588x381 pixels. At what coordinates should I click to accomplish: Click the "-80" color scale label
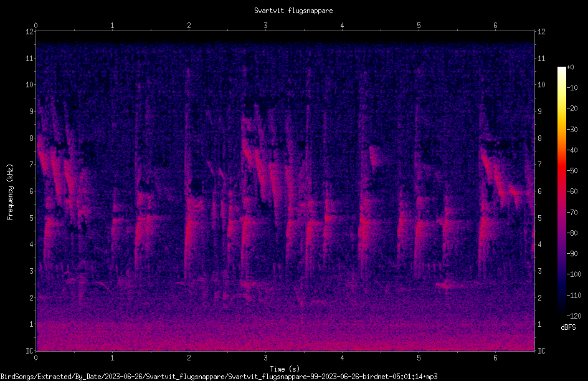(x=572, y=233)
